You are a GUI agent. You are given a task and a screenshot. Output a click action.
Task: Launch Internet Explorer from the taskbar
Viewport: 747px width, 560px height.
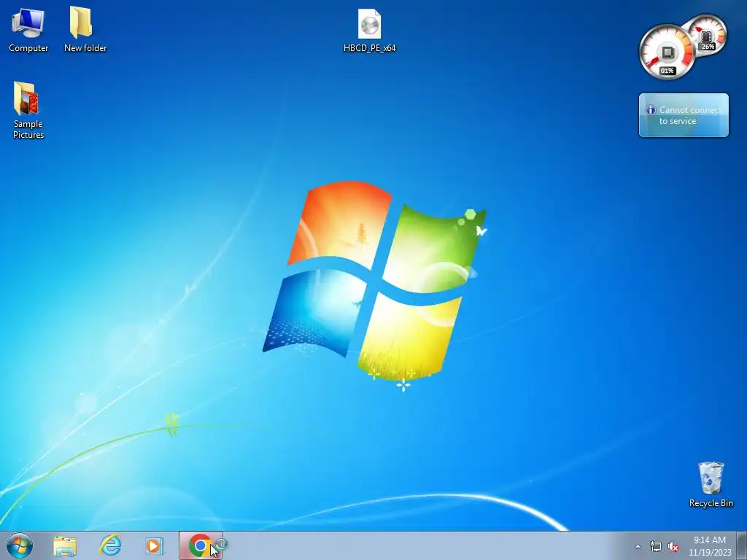pyautogui.click(x=110, y=545)
